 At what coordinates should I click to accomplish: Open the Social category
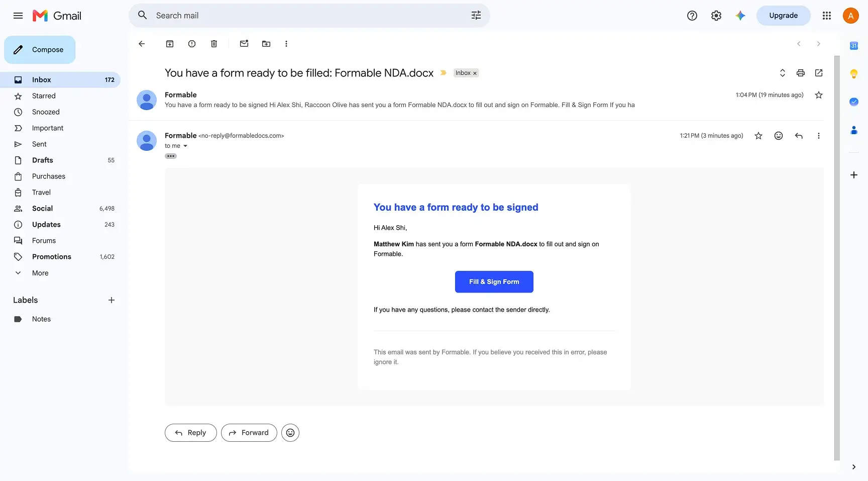pyautogui.click(x=60, y=209)
